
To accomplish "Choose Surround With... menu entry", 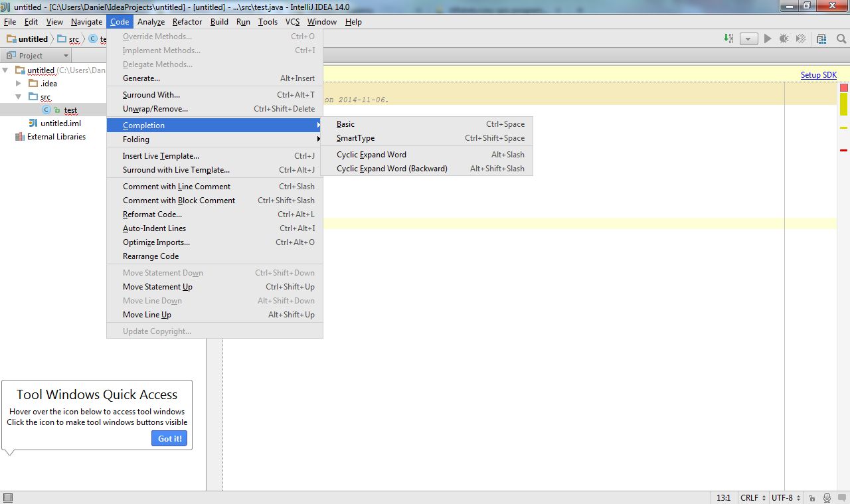I will pyautogui.click(x=214, y=95).
